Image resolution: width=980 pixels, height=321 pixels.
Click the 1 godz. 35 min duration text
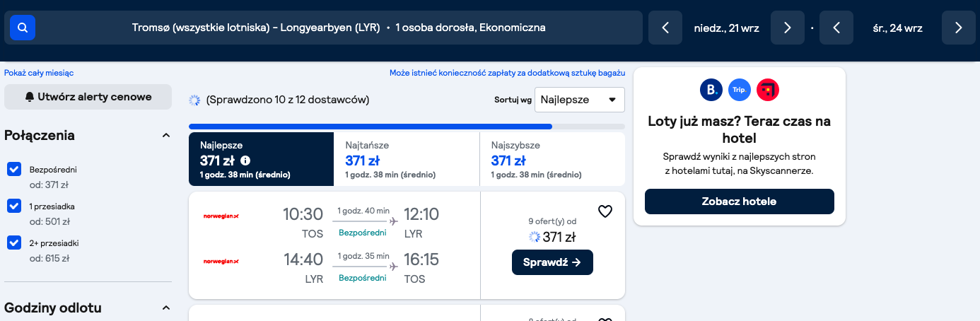pyautogui.click(x=363, y=256)
